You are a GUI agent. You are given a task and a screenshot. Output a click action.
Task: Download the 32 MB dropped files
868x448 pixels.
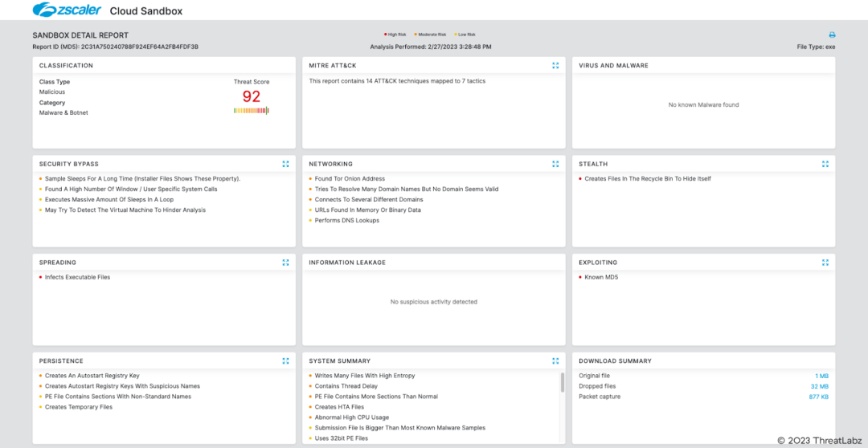(819, 386)
